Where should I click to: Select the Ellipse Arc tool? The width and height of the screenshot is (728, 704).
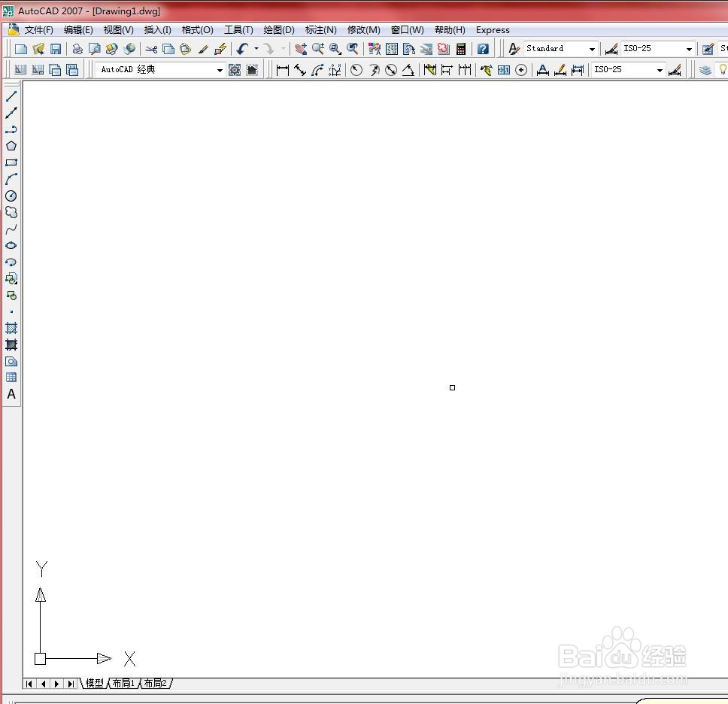tap(11, 262)
